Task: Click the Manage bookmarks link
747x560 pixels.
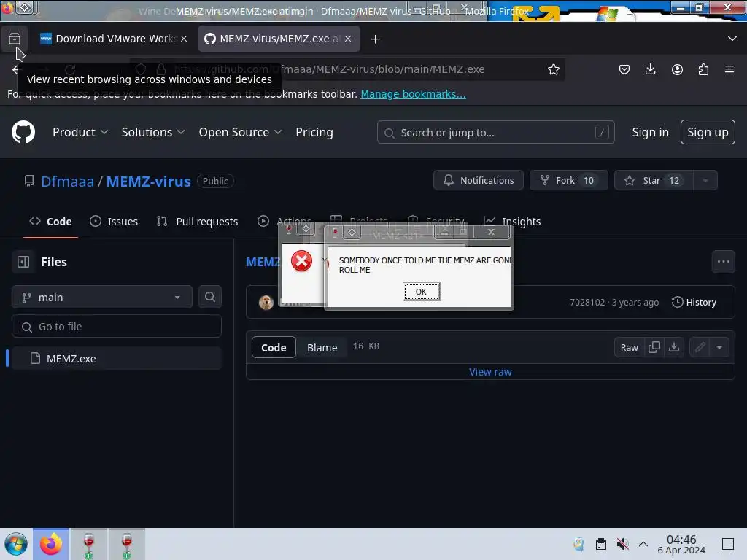Action: (x=413, y=94)
